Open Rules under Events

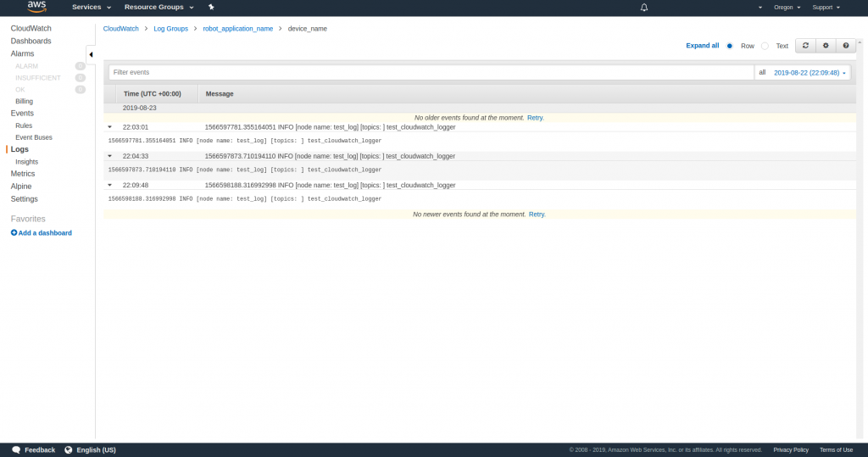(24, 125)
